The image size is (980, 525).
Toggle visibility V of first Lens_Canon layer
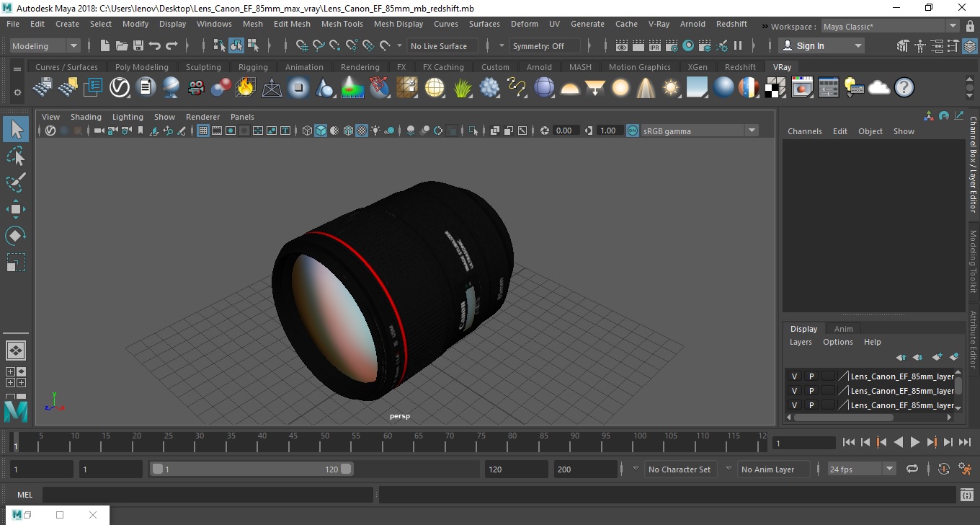pos(795,376)
